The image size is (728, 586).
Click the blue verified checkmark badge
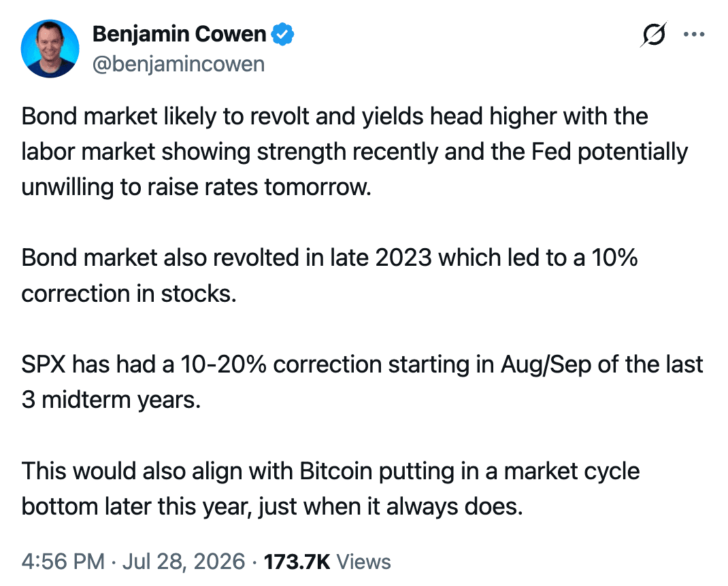point(282,35)
